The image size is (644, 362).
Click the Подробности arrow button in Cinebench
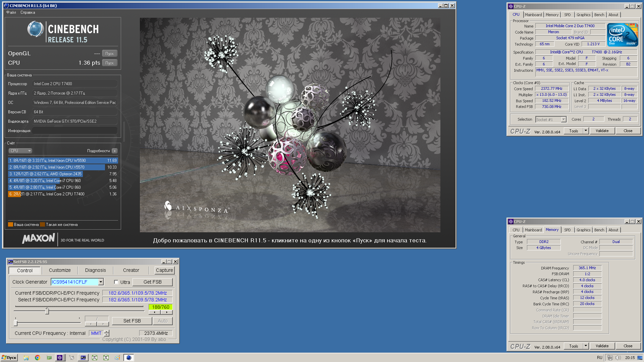click(x=115, y=151)
